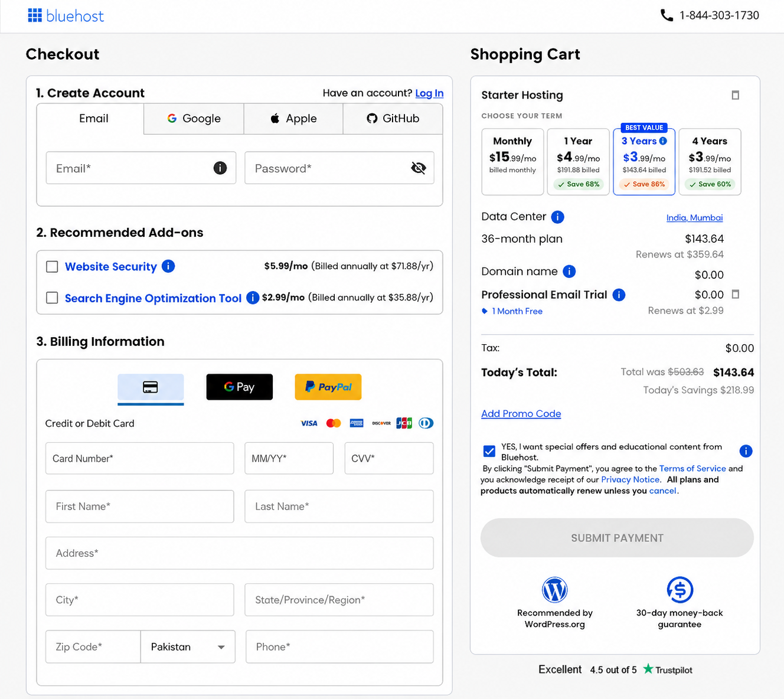Click the cancel link in renewal notice
The image size is (784, 699).
(x=663, y=491)
